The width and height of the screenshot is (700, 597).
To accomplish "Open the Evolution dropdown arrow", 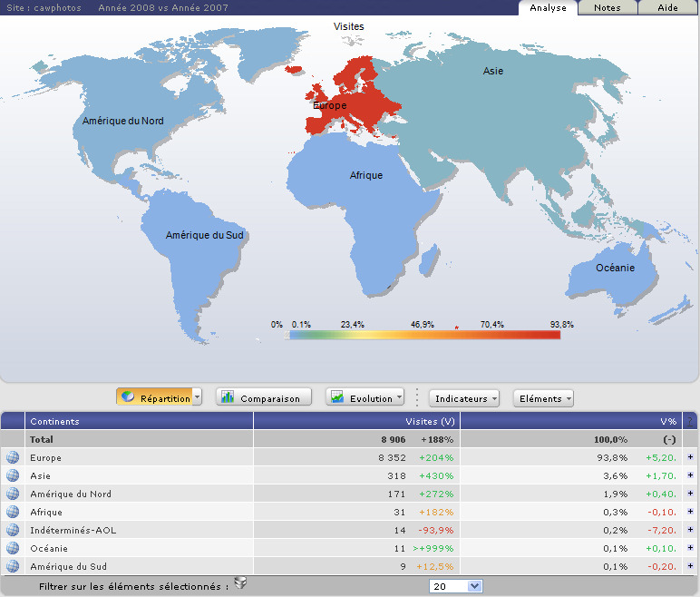I will pos(399,396).
